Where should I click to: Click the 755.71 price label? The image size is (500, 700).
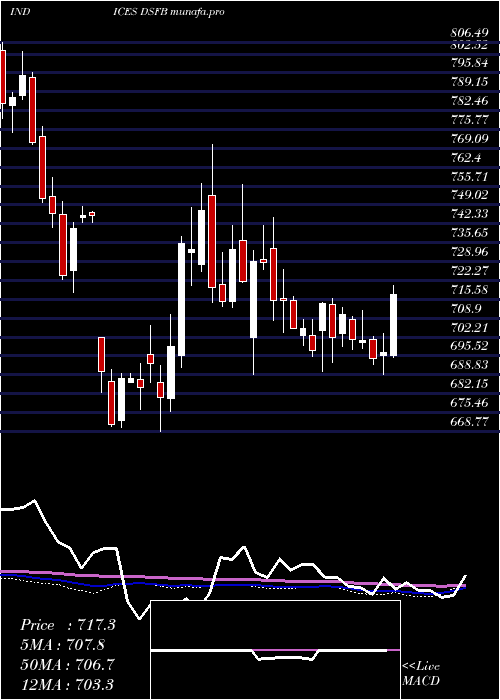469,176
